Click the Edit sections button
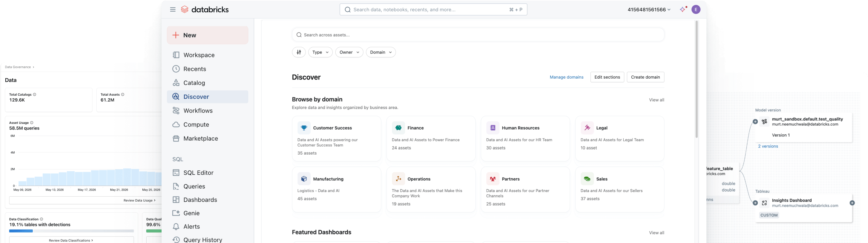Viewport: 868px width, 243px height. (607, 77)
